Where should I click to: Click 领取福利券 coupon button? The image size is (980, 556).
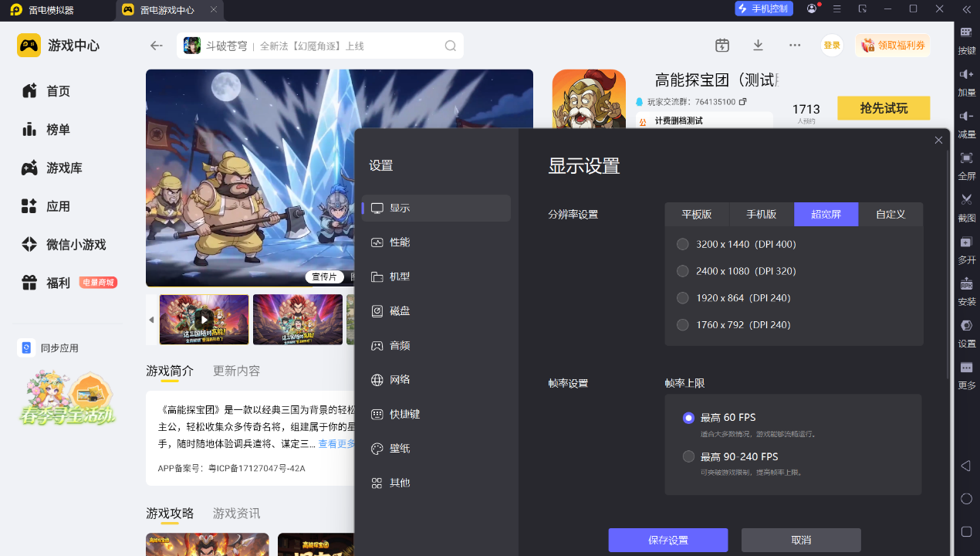click(892, 46)
